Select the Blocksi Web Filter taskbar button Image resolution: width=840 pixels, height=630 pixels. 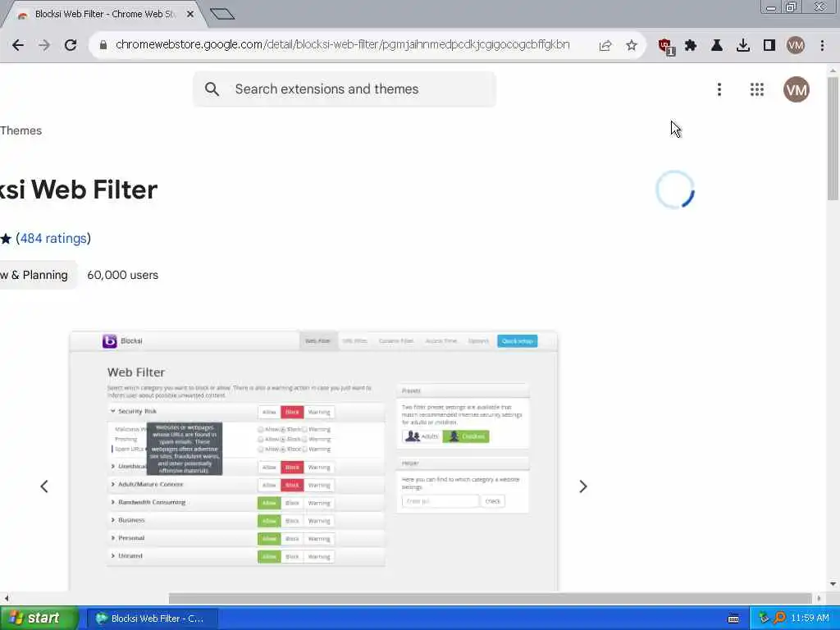pos(152,619)
